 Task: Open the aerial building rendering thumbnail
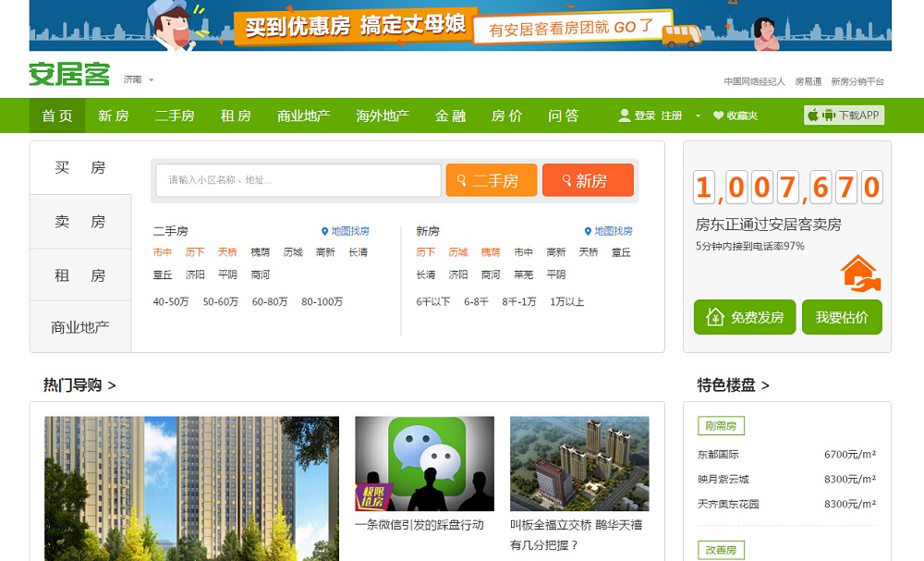coord(579,464)
